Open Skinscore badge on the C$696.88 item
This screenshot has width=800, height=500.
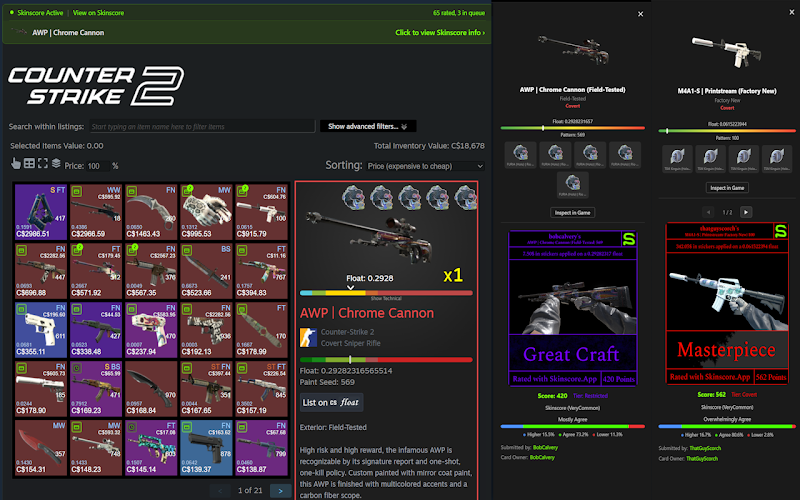21,251
